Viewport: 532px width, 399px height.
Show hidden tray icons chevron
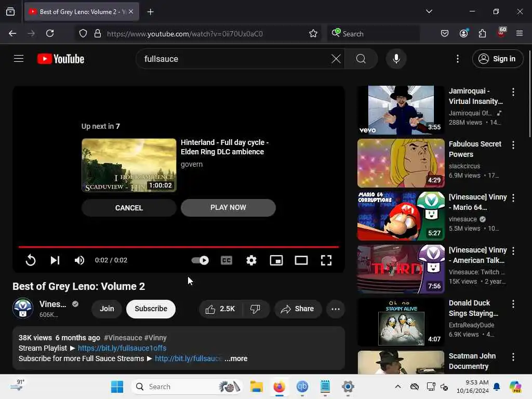click(397, 387)
